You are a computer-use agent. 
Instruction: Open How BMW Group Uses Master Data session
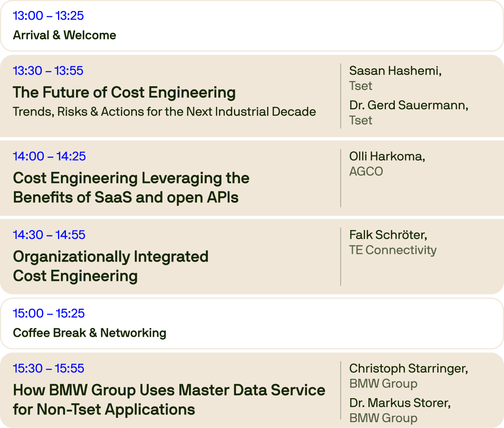[x=169, y=399]
